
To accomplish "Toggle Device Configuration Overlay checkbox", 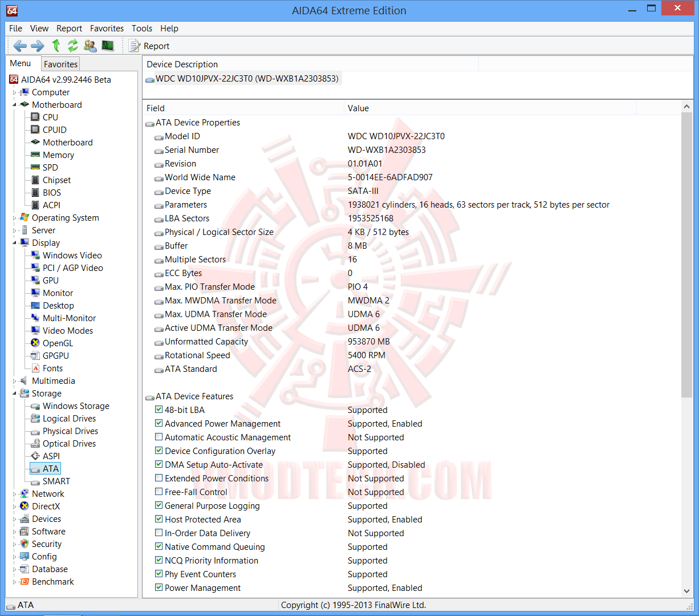I will point(159,451).
